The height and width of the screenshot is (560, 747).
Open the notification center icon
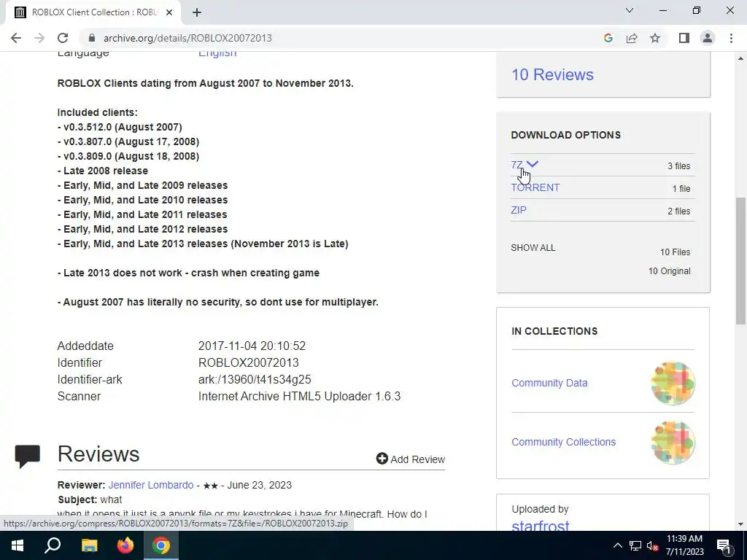pyautogui.click(x=724, y=545)
